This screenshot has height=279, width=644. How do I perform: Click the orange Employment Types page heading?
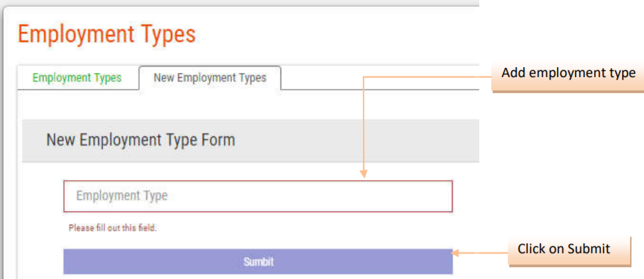(106, 34)
